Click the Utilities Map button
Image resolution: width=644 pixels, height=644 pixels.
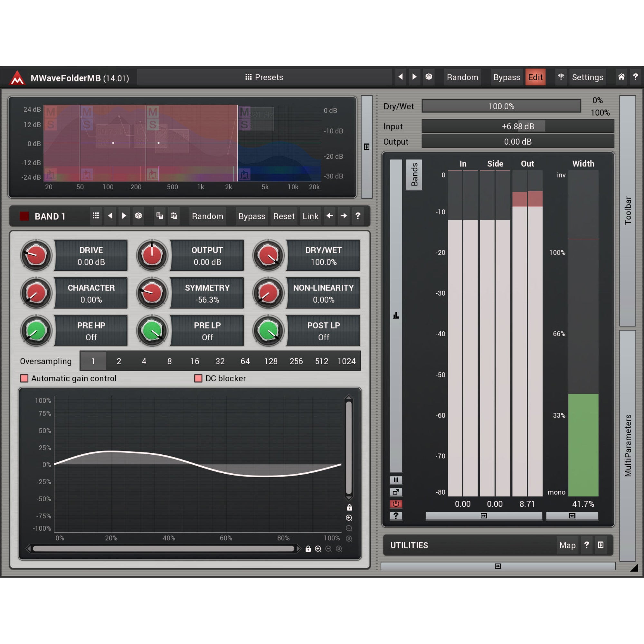(x=567, y=545)
